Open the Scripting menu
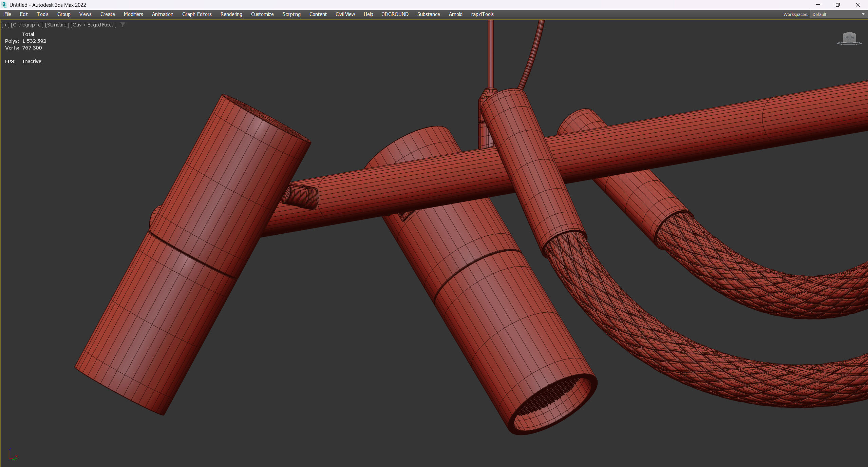868x467 pixels. click(291, 14)
